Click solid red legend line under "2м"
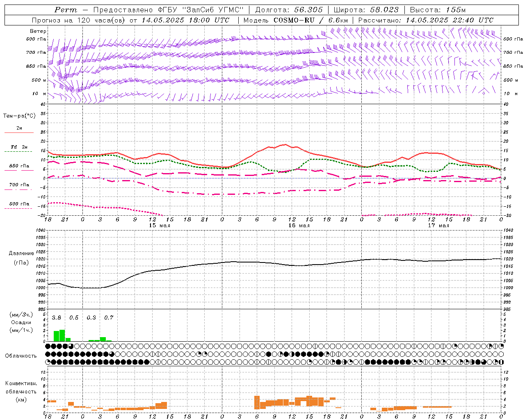The width and height of the screenshot is (525, 420). (x=19, y=132)
